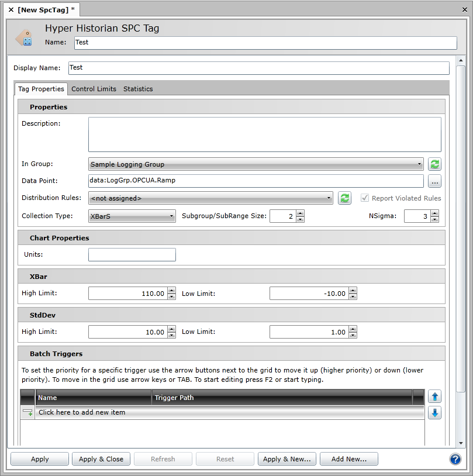Move batch trigger down in priority

point(434,413)
